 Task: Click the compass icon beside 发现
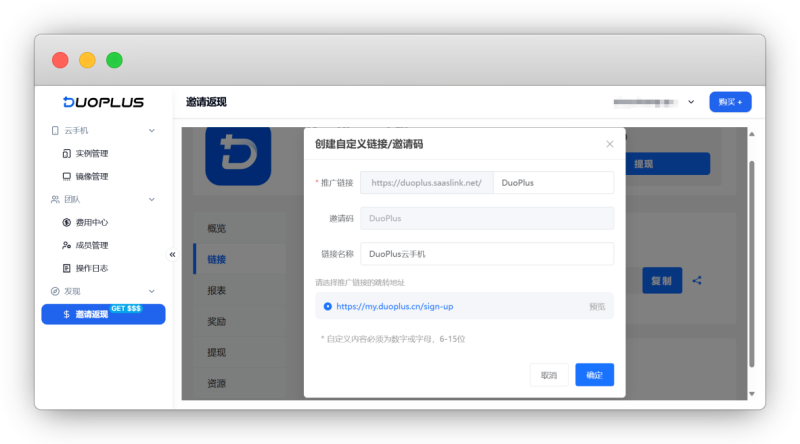[x=55, y=291]
